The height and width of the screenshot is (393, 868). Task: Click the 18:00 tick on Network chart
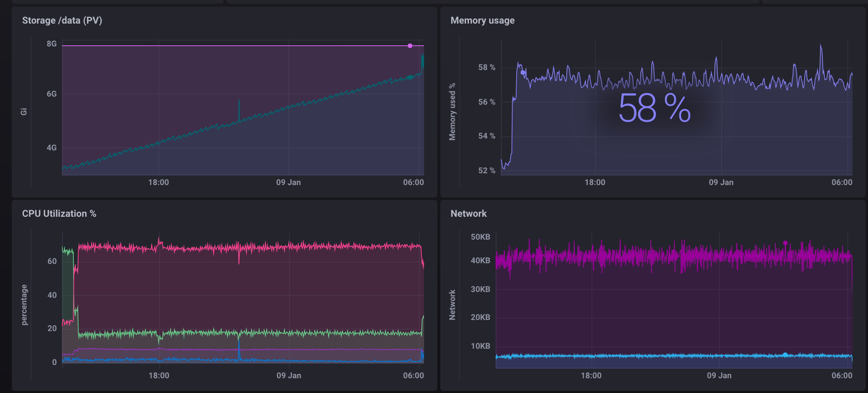tap(591, 376)
